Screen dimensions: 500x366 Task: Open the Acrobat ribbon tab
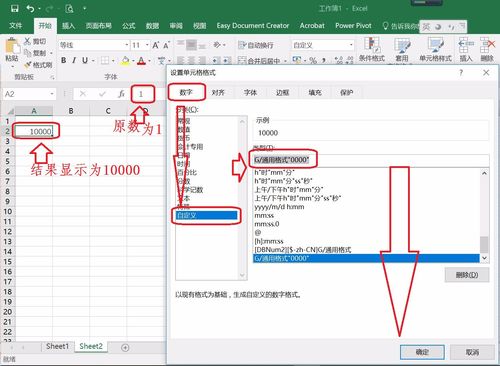click(312, 26)
